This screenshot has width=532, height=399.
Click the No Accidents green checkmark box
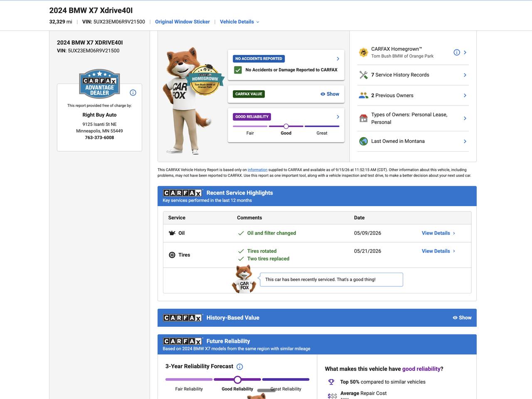pos(238,70)
